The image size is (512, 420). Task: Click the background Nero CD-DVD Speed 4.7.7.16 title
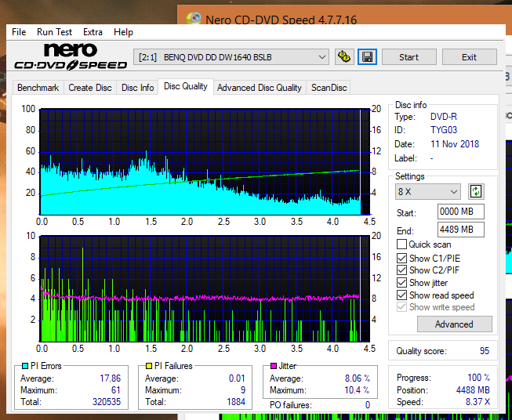[x=281, y=20]
